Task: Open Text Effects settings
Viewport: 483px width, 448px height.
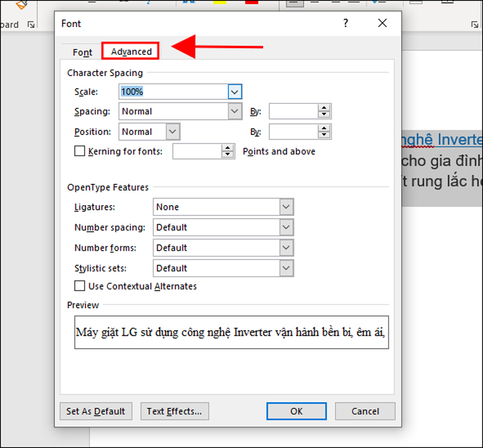Action: 175,411
